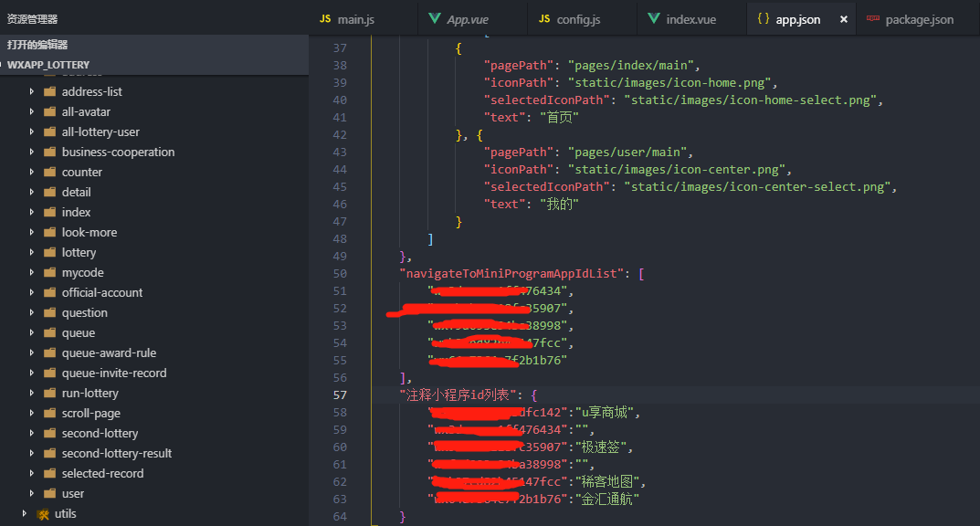This screenshot has height=526, width=980.
Task: Click the Vue icon on index.vue tab
Action: tap(654, 19)
